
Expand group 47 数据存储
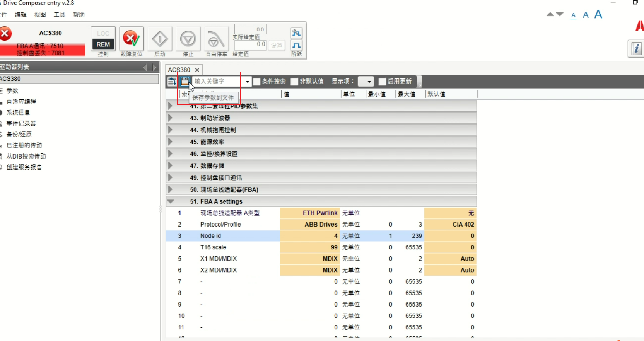[170, 165]
